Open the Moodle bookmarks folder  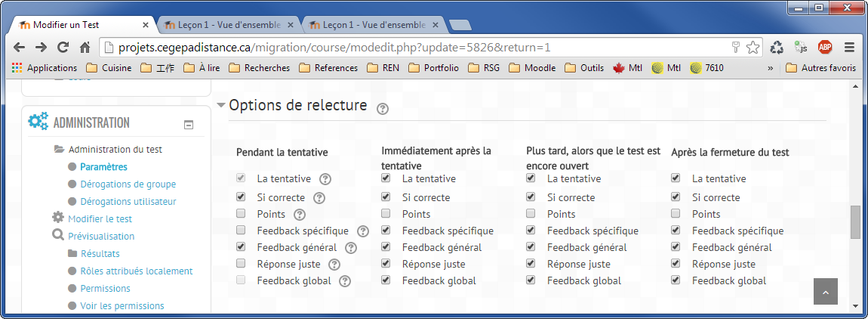[x=533, y=68]
